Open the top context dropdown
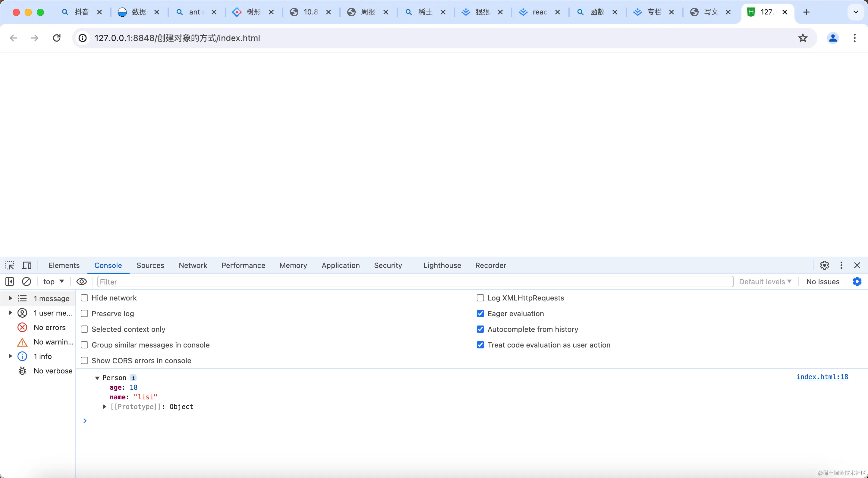 [x=54, y=281]
